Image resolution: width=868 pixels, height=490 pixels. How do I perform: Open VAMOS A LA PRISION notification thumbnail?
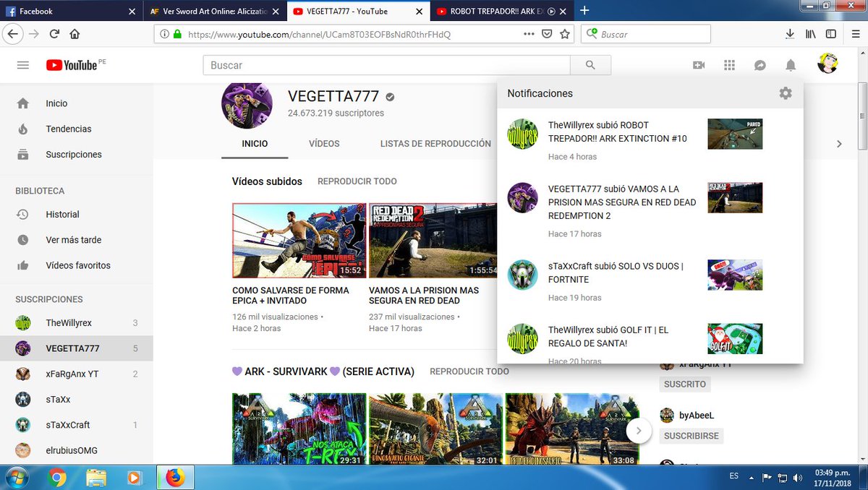pyautogui.click(x=735, y=197)
